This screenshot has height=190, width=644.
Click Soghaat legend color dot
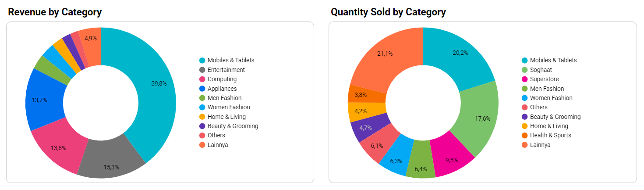point(524,70)
